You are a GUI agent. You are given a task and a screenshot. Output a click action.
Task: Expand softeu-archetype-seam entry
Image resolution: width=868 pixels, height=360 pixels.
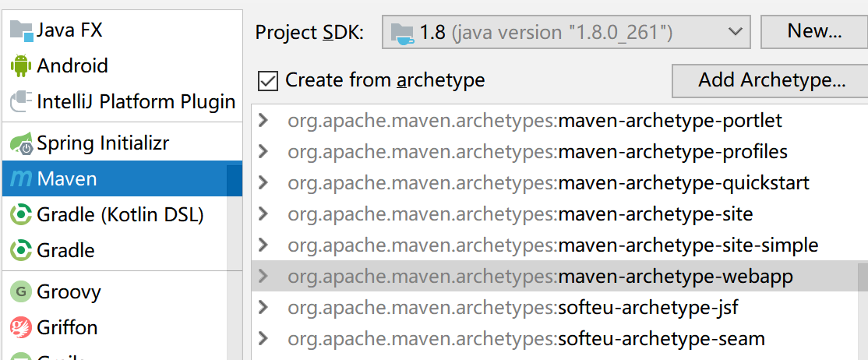click(263, 338)
